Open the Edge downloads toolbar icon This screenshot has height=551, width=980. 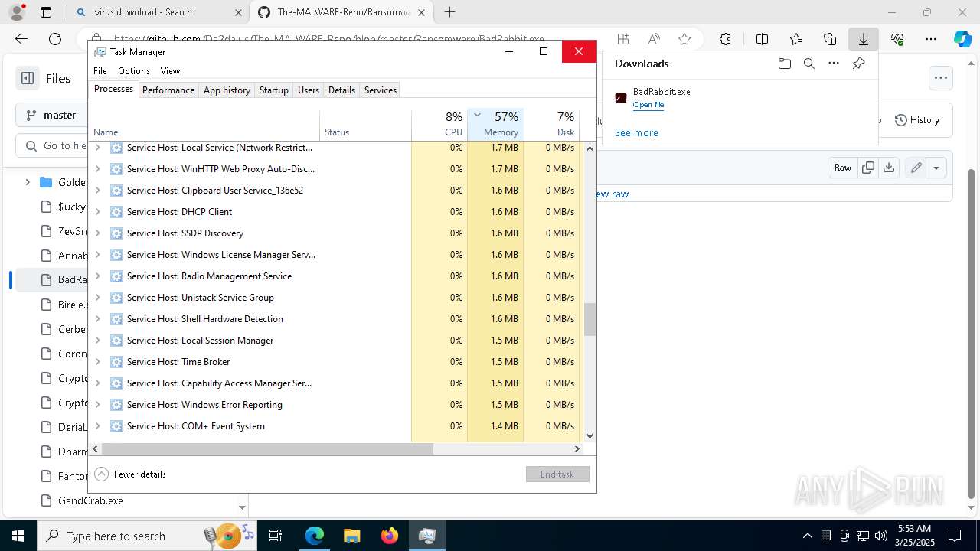coord(864,39)
